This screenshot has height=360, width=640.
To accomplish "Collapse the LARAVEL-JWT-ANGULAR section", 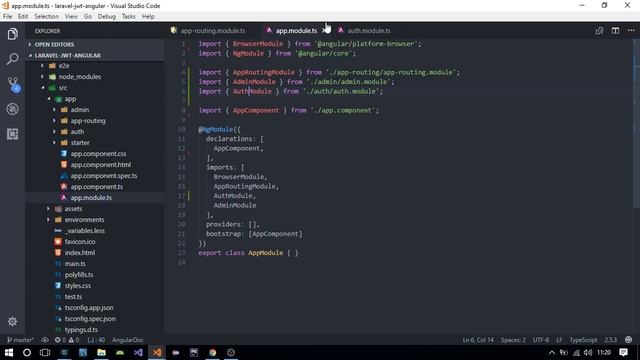I will click(67, 55).
